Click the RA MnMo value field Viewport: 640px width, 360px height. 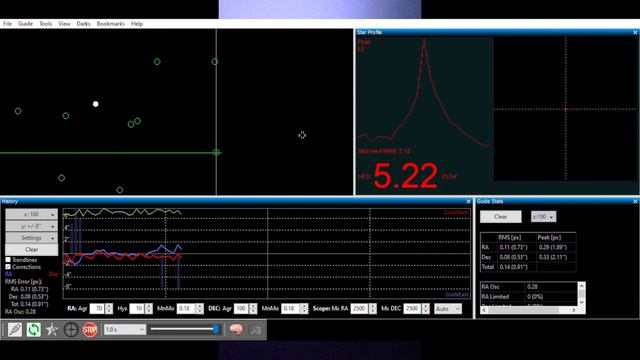coord(186,309)
